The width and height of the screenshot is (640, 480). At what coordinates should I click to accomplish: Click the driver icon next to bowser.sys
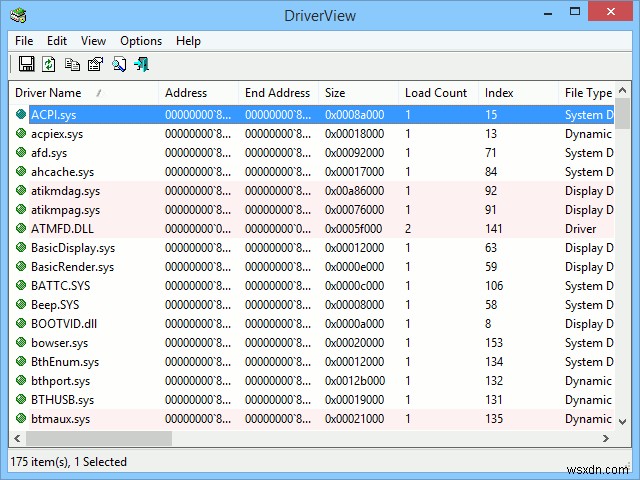pos(21,342)
